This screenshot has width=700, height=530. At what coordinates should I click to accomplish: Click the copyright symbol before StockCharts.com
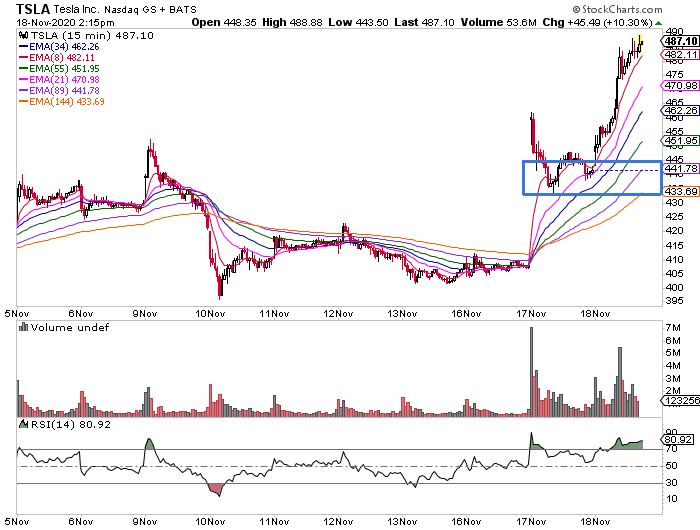pos(576,9)
